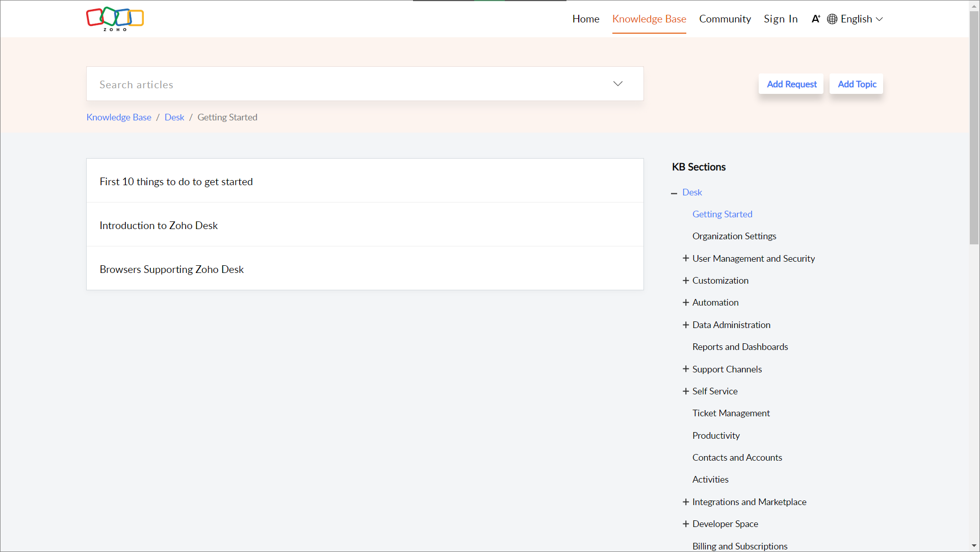Open Self Service section link
This screenshot has height=552, width=980.
pos(714,391)
